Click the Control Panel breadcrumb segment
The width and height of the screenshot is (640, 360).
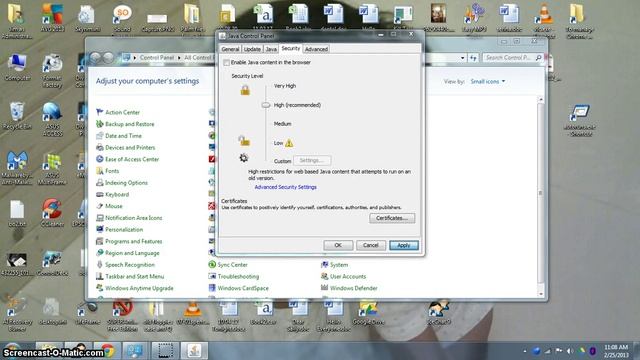[x=157, y=58]
